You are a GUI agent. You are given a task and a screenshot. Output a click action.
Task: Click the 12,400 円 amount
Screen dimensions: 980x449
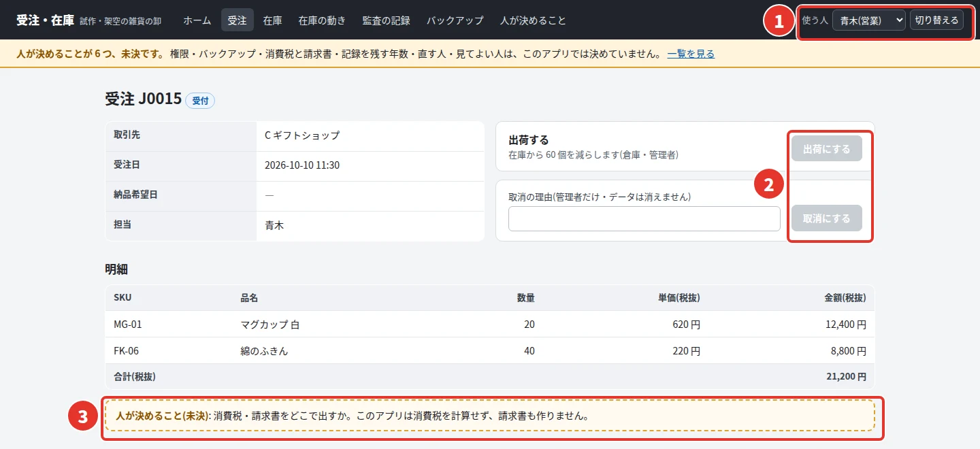tap(846, 325)
